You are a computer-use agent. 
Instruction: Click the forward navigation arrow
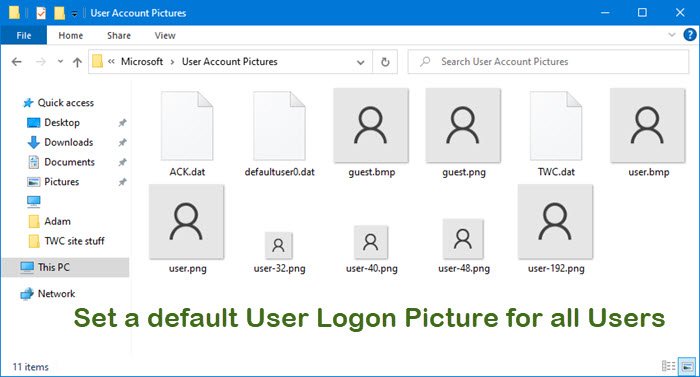click(x=41, y=62)
